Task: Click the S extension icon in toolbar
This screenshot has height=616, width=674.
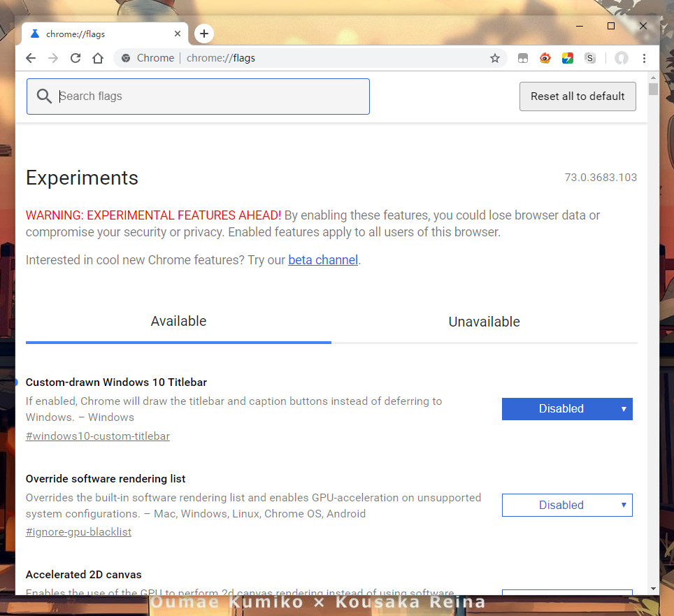Action: (x=590, y=58)
